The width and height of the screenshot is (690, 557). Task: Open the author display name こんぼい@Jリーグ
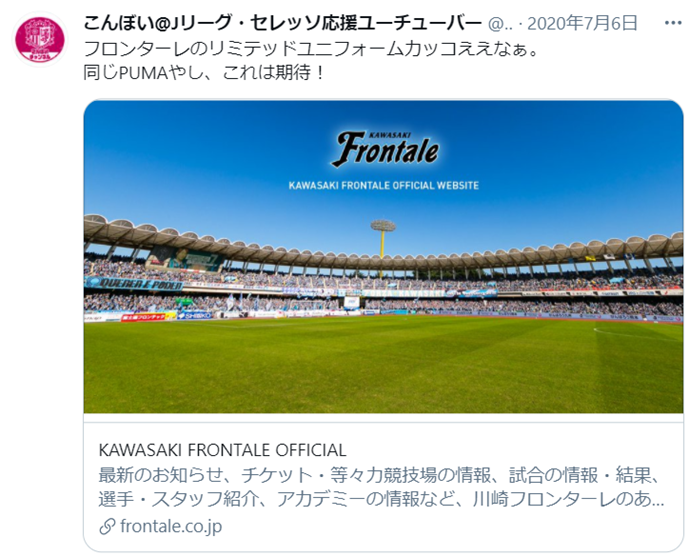pos(282,23)
